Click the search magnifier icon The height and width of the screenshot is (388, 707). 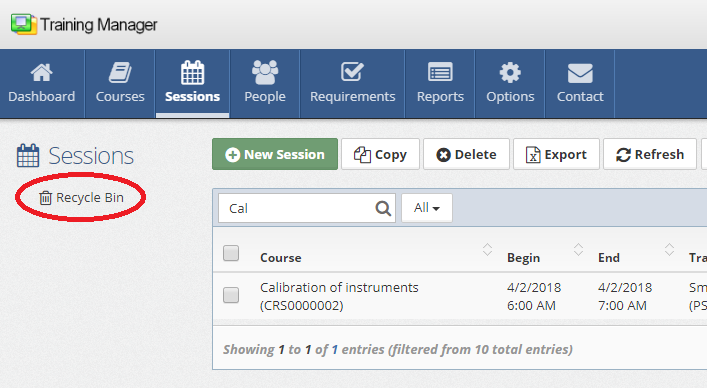(x=383, y=208)
